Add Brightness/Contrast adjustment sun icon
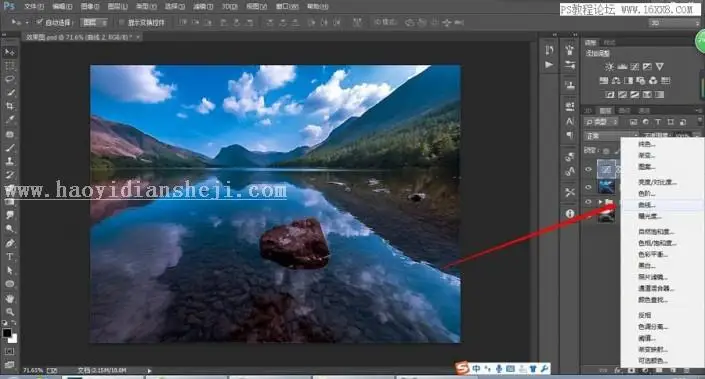The width and height of the screenshot is (705, 379). coord(609,67)
